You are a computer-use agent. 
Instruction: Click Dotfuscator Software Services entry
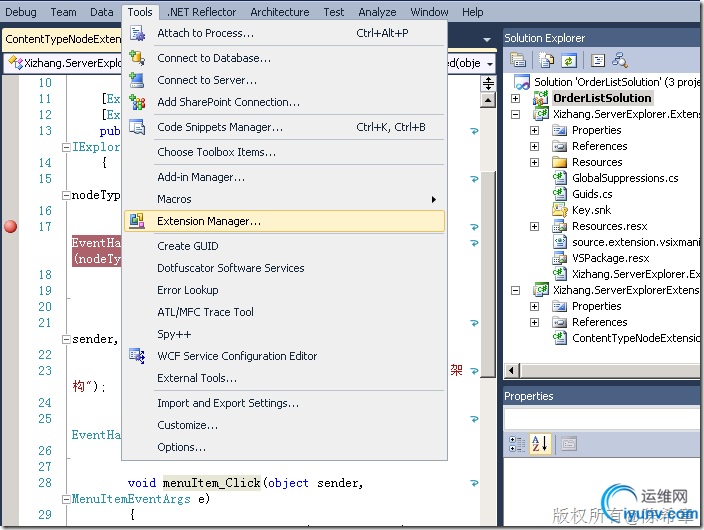click(285, 268)
